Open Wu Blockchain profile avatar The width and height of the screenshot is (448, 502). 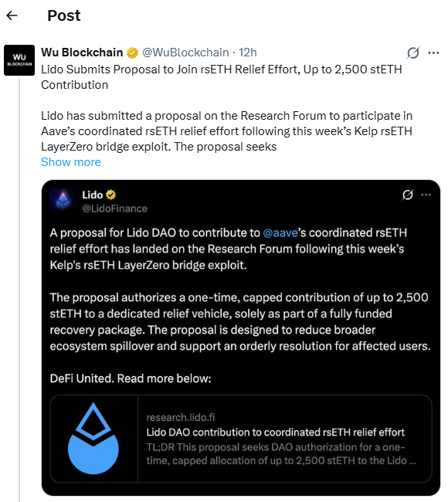(19, 60)
